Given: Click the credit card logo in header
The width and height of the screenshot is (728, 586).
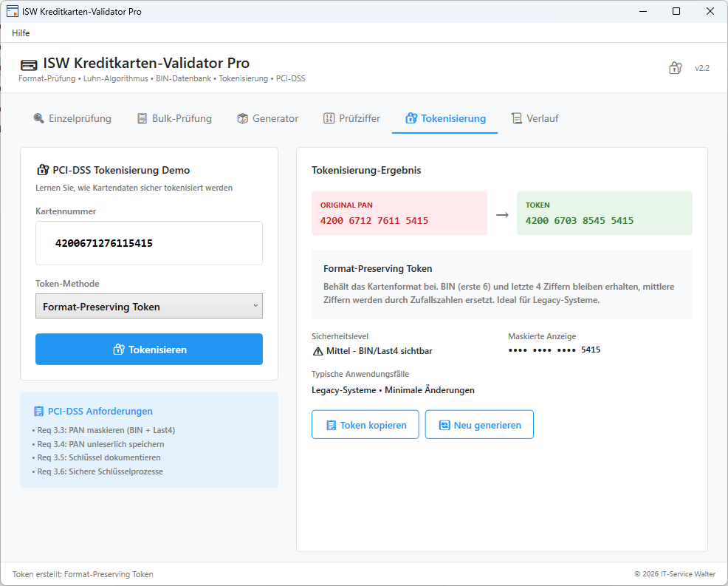Looking at the screenshot, I should [x=29, y=64].
